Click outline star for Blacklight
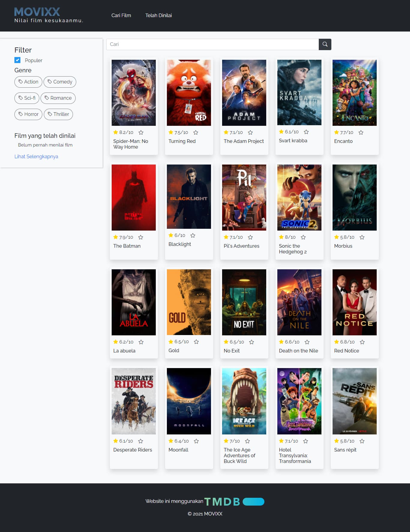The width and height of the screenshot is (410, 532). [x=193, y=235]
